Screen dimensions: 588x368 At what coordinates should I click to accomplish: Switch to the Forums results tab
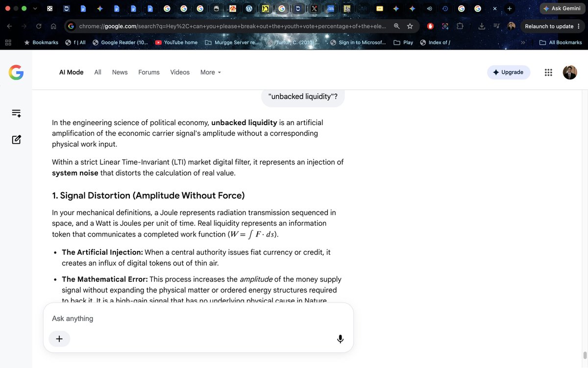pos(149,72)
